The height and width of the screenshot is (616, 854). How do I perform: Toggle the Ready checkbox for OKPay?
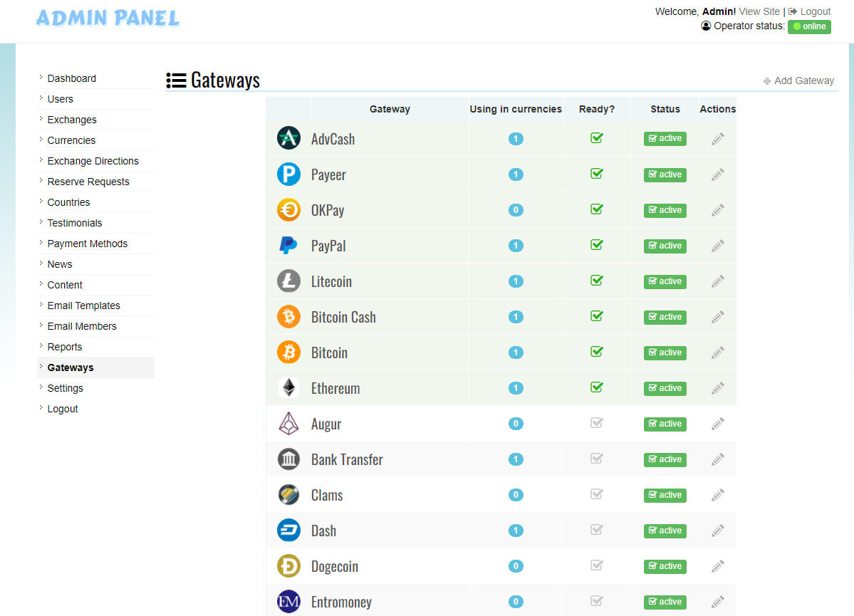coord(597,209)
